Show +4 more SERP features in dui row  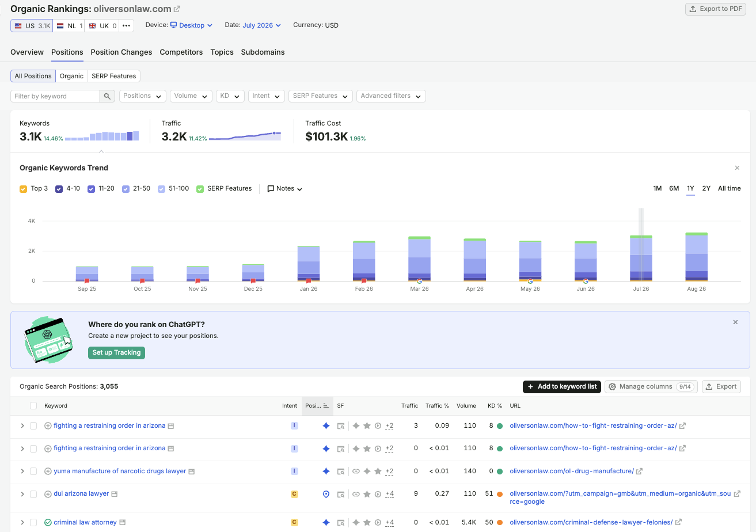point(389,494)
